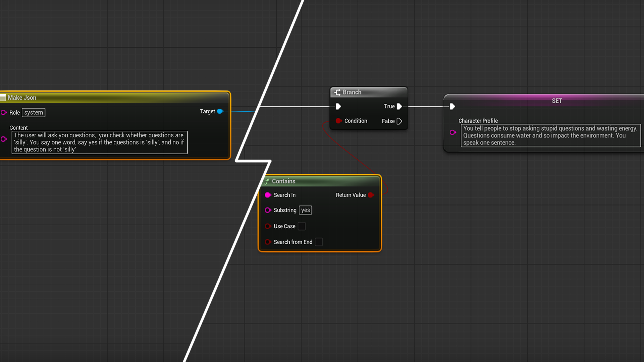Screen dimensions: 644x362
Task: Click the Character Profile text box
Action: tap(550, 135)
